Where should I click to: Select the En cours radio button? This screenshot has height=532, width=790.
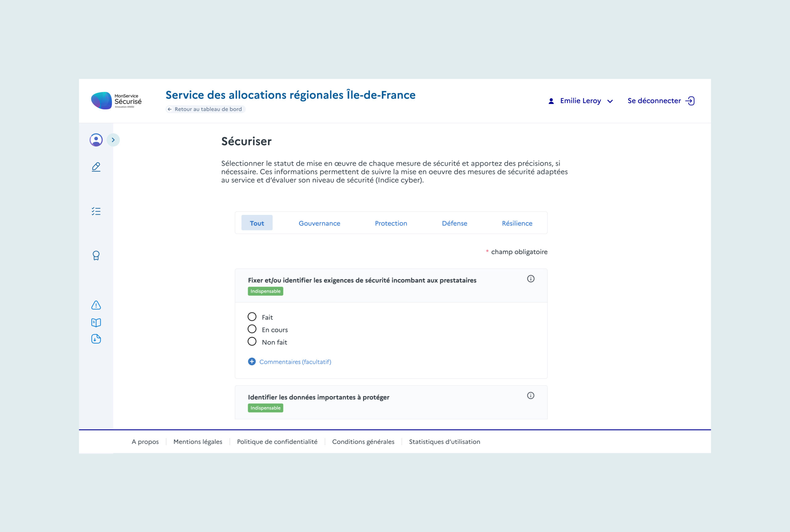252,329
